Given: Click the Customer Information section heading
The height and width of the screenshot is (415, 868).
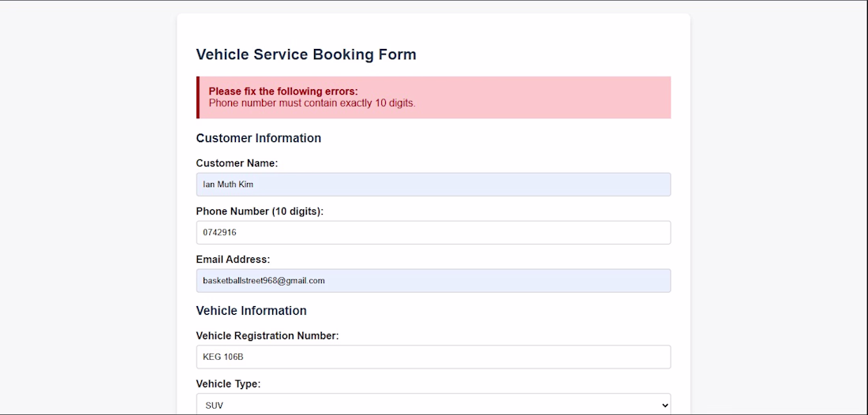Looking at the screenshot, I should pyautogui.click(x=259, y=138).
